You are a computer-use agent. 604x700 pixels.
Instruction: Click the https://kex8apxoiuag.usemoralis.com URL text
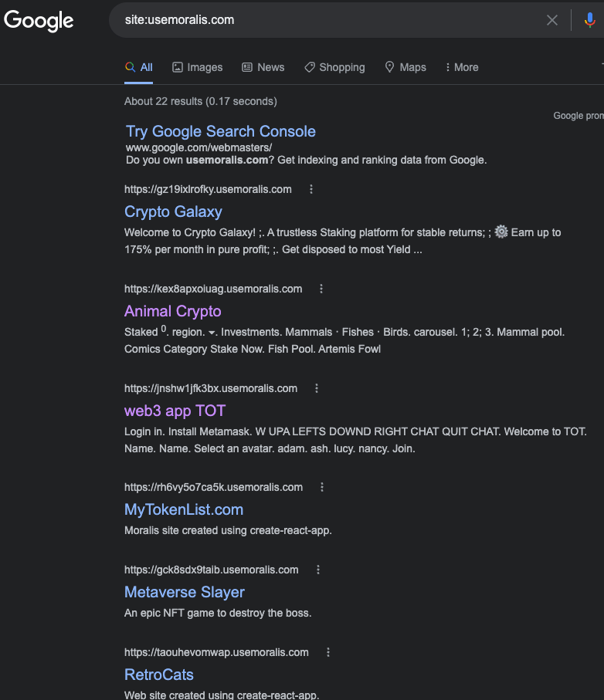click(x=213, y=289)
